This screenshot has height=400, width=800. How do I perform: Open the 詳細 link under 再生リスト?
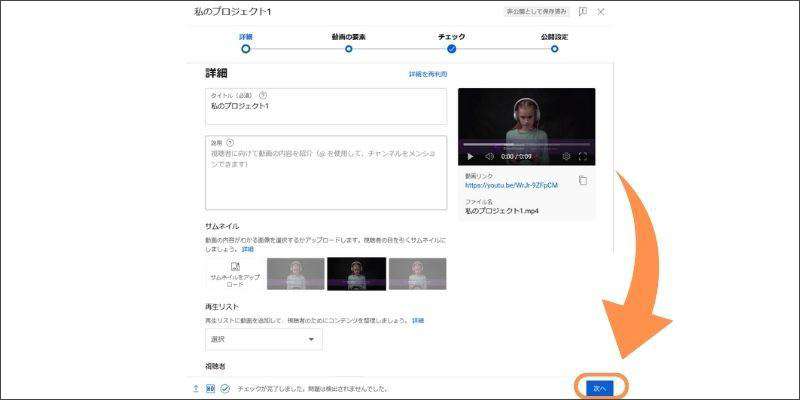418,320
